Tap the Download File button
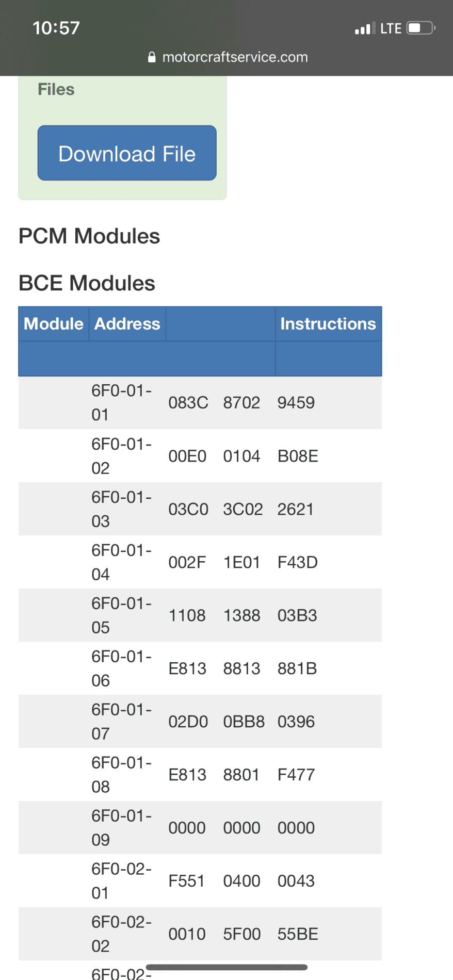The height and width of the screenshot is (980, 453). 127,153
